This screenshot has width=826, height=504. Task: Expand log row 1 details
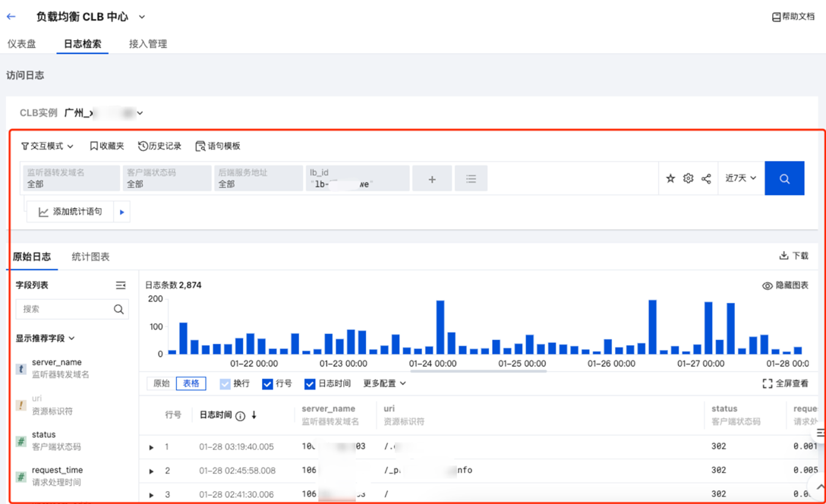click(152, 447)
